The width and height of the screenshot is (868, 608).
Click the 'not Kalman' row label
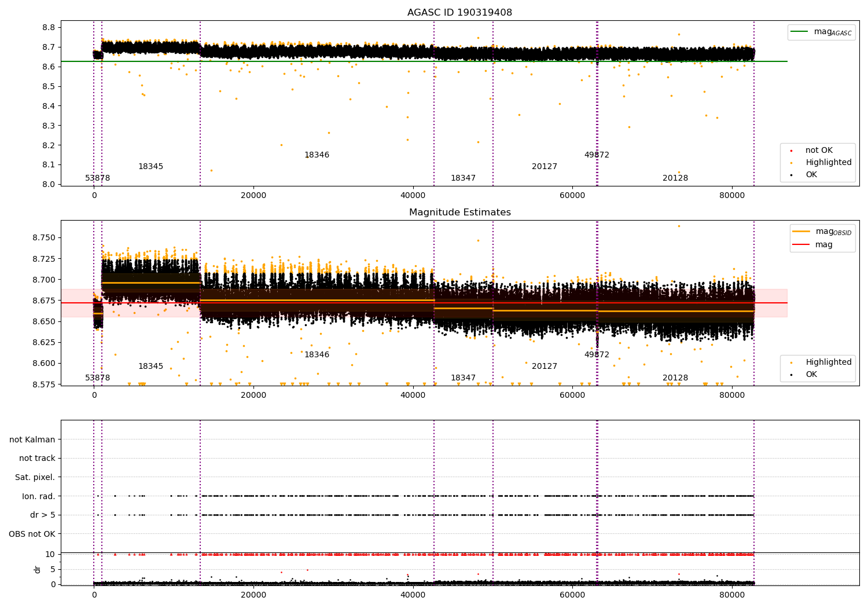point(32,440)
